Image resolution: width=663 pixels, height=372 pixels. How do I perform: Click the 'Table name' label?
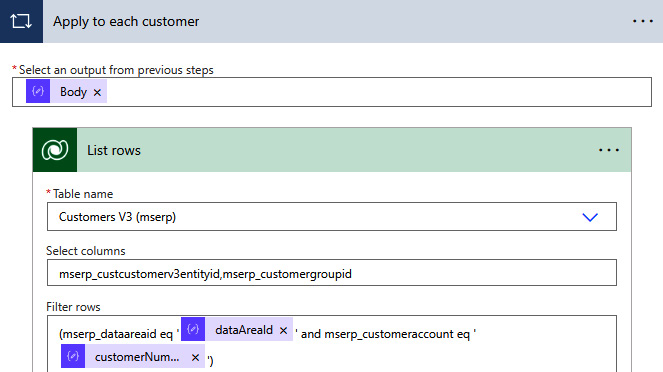(x=83, y=194)
